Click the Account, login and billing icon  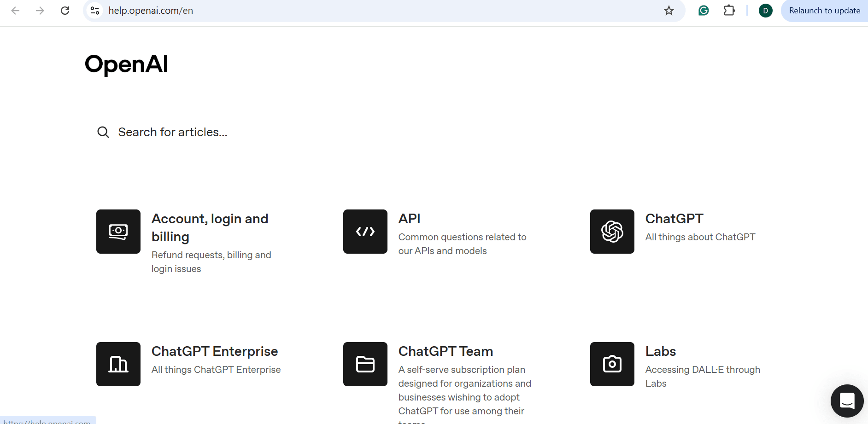(x=118, y=232)
